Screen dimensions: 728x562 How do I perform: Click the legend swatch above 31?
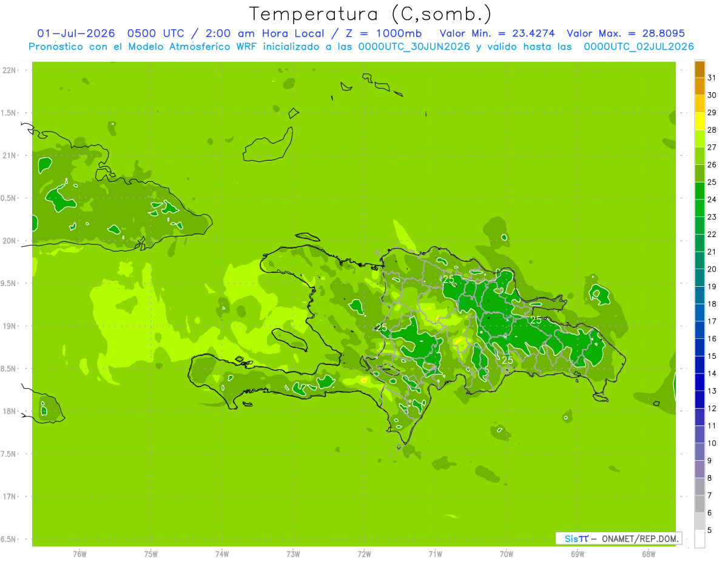[699, 69]
